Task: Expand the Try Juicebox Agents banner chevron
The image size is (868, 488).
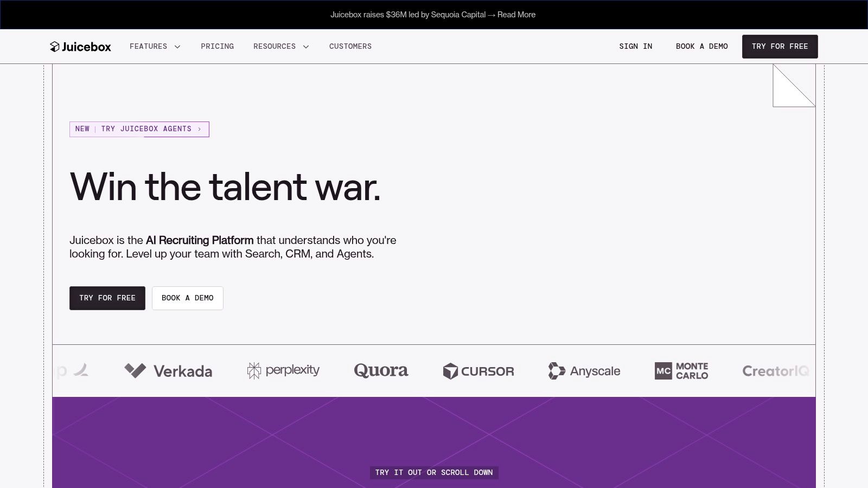Action: tap(200, 129)
